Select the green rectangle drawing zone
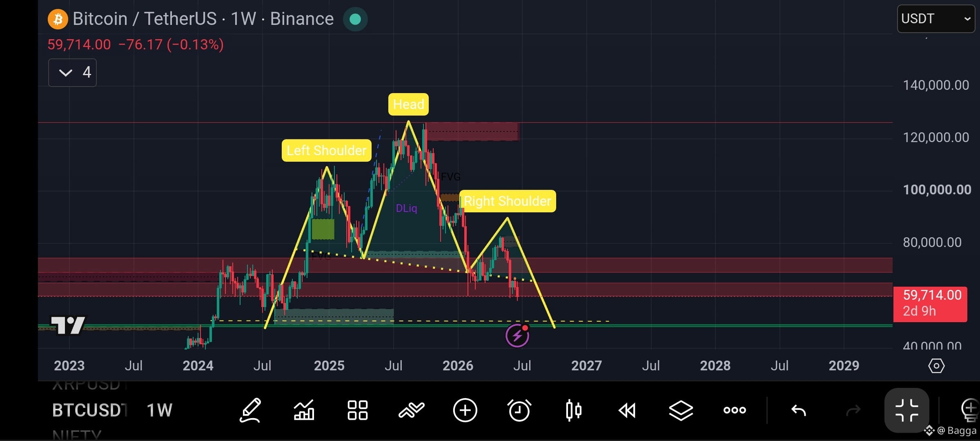980x441 pixels. click(x=323, y=229)
